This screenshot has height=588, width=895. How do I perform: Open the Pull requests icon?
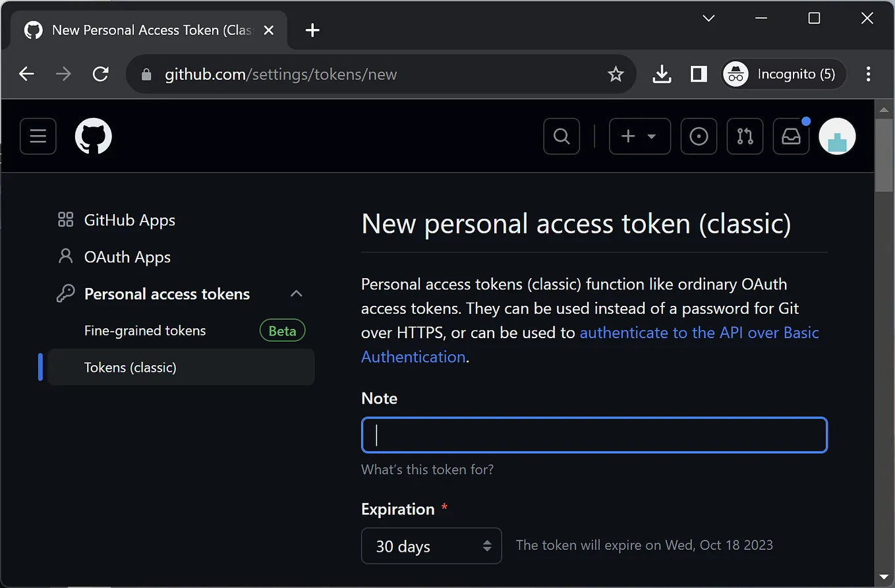[x=745, y=136]
